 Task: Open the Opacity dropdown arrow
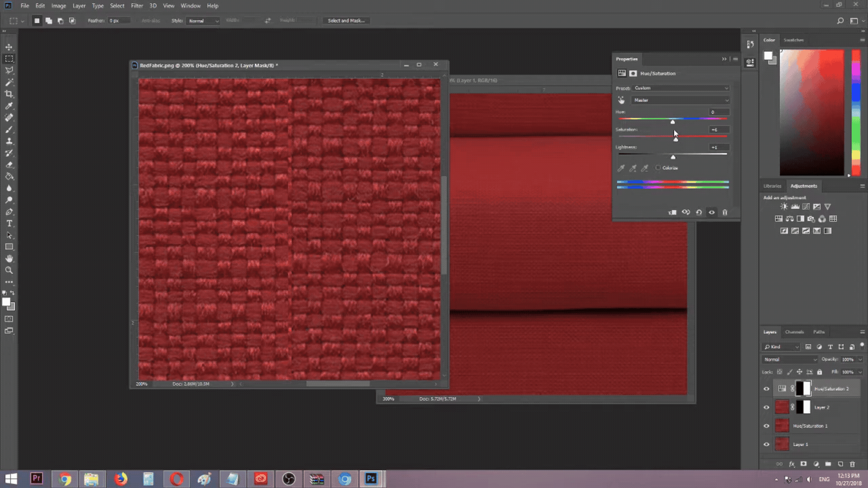pyautogui.click(x=860, y=360)
